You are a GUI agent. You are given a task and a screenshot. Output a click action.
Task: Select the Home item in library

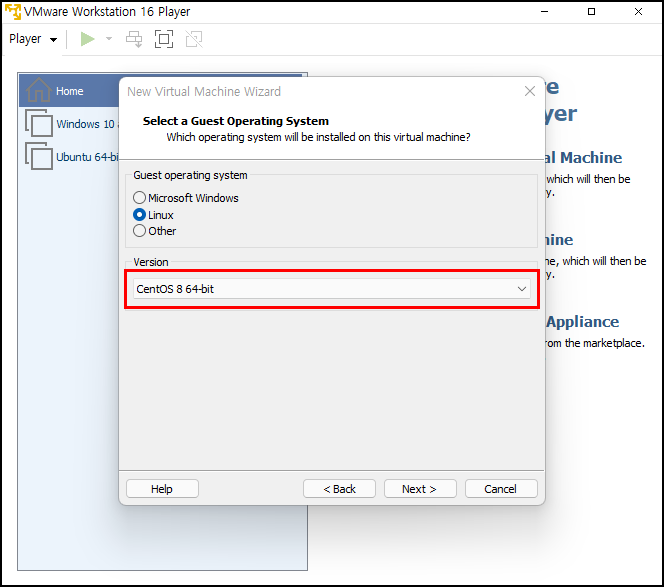(x=69, y=91)
